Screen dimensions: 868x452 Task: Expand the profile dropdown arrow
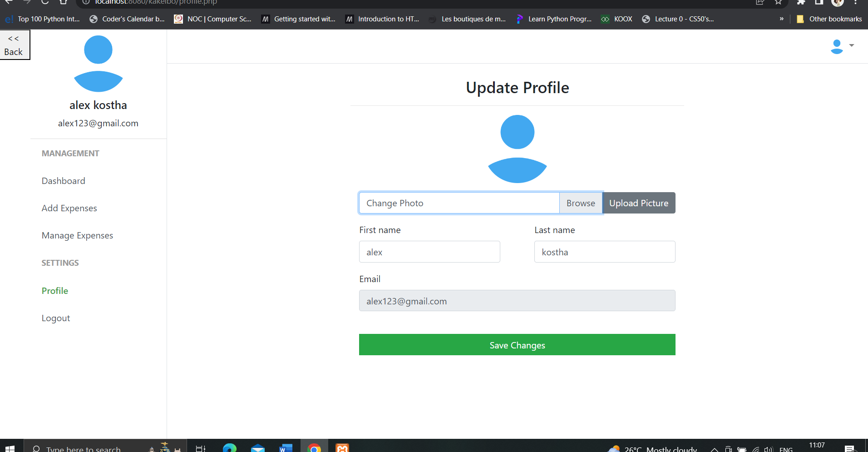coord(852,45)
